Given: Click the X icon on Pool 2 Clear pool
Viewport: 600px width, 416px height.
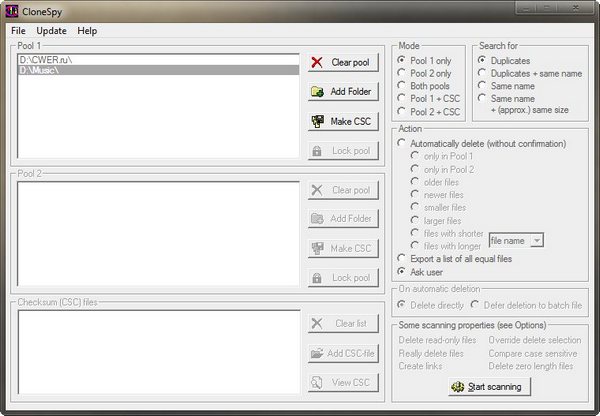Looking at the screenshot, I should point(317,190).
